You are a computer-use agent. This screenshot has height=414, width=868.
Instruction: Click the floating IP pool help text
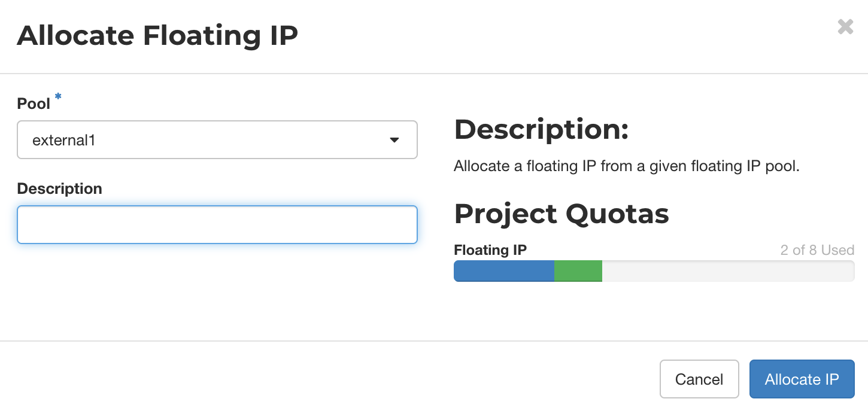(626, 166)
